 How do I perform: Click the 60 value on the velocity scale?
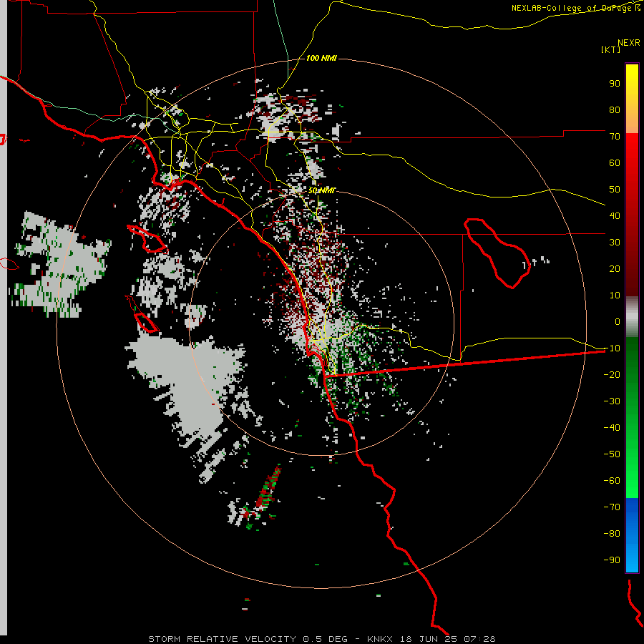click(615, 162)
